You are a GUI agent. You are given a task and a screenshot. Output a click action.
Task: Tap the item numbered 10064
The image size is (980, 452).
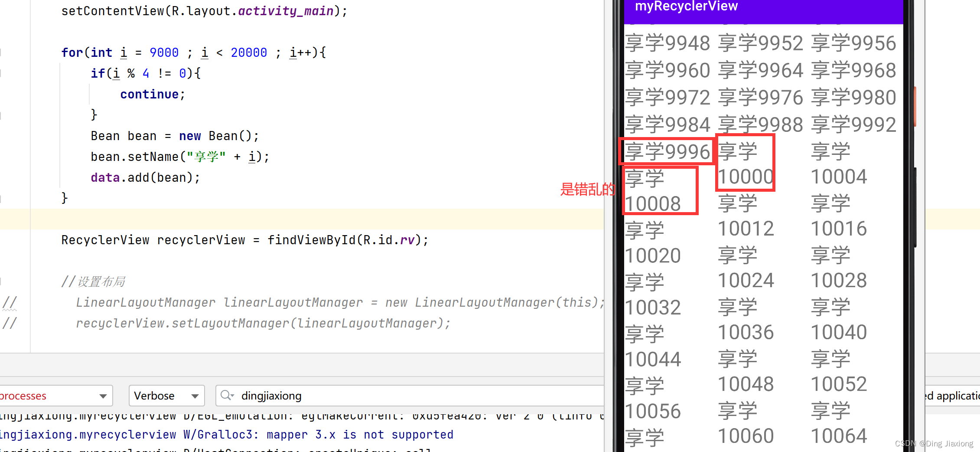tap(839, 423)
